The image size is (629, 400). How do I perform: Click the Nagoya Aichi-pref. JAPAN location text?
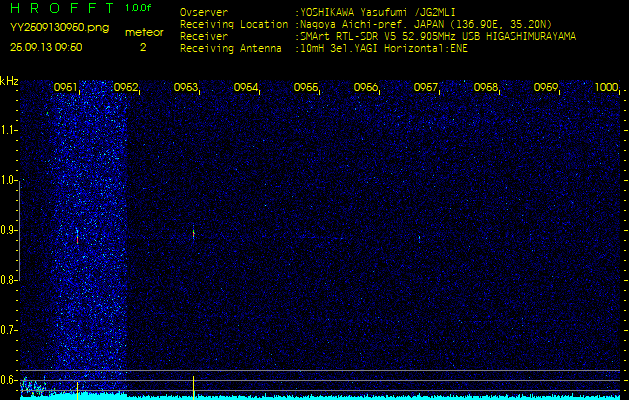tap(424, 24)
